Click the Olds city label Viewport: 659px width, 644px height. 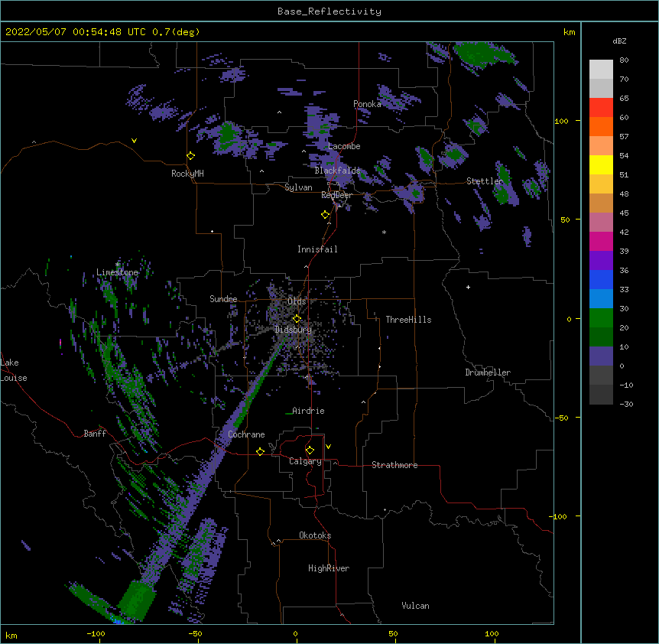click(297, 301)
